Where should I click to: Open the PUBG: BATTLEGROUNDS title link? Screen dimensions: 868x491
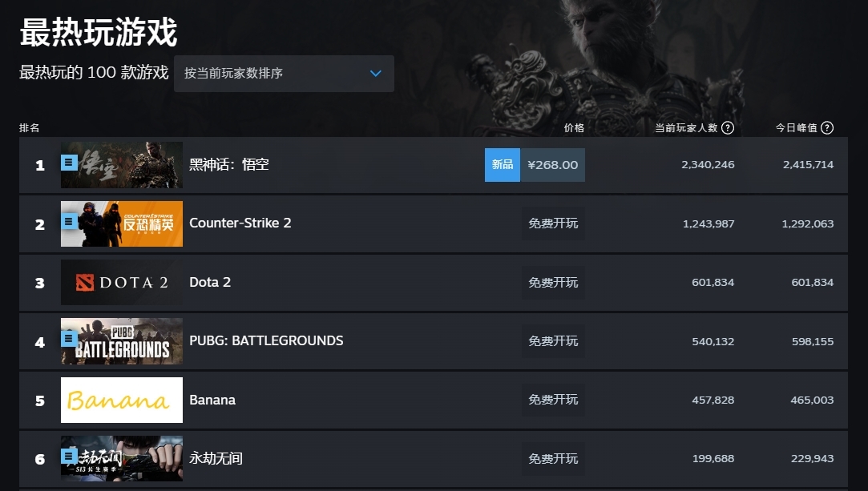pos(266,340)
